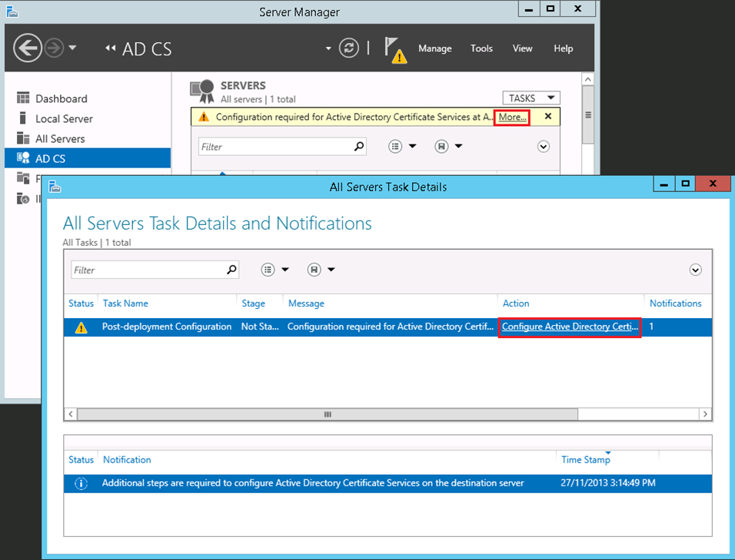
Task: Expand list options dropdown arrow in Servers tile
Action: point(413,146)
